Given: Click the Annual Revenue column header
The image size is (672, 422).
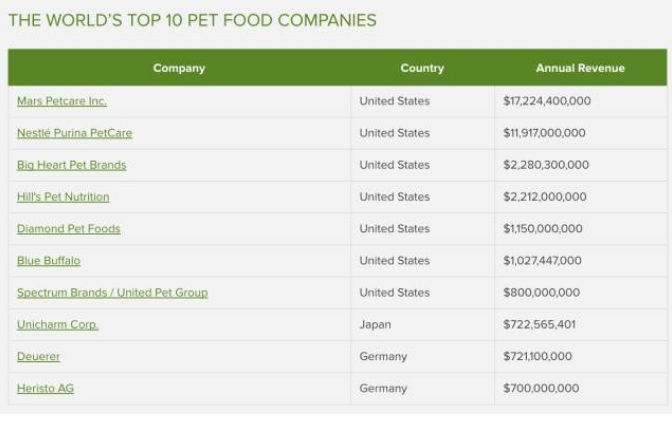Looking at the screenshot, I should [580, 68].
